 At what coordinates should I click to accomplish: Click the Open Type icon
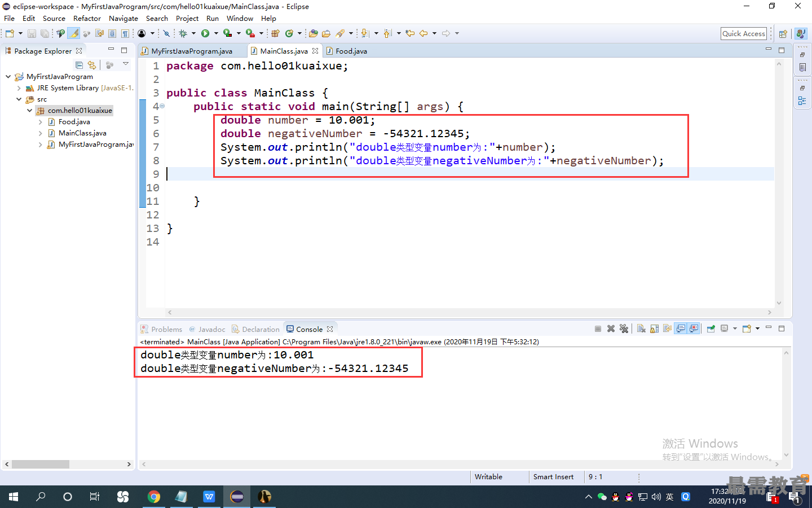[313, 33]
